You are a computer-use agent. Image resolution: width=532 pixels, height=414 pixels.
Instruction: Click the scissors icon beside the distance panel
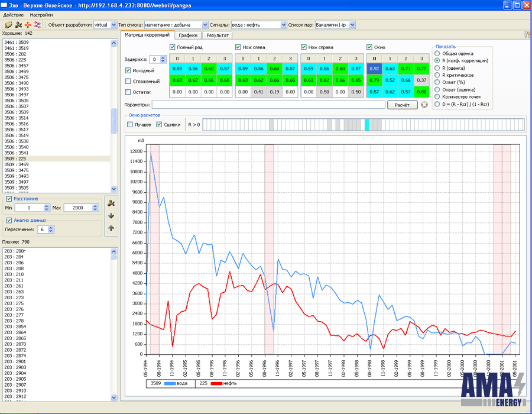point(111,203)
